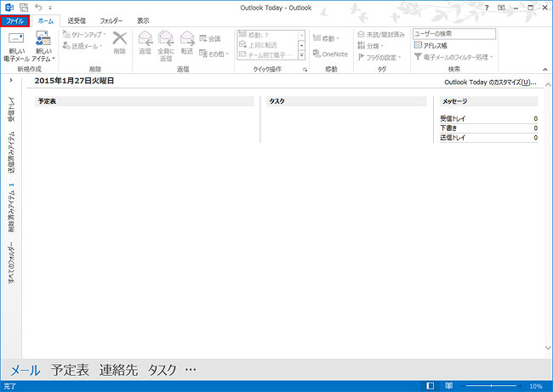Click the help question mark icon
The height and width of the screenshot is (392, 553).
tap(487, 8)
